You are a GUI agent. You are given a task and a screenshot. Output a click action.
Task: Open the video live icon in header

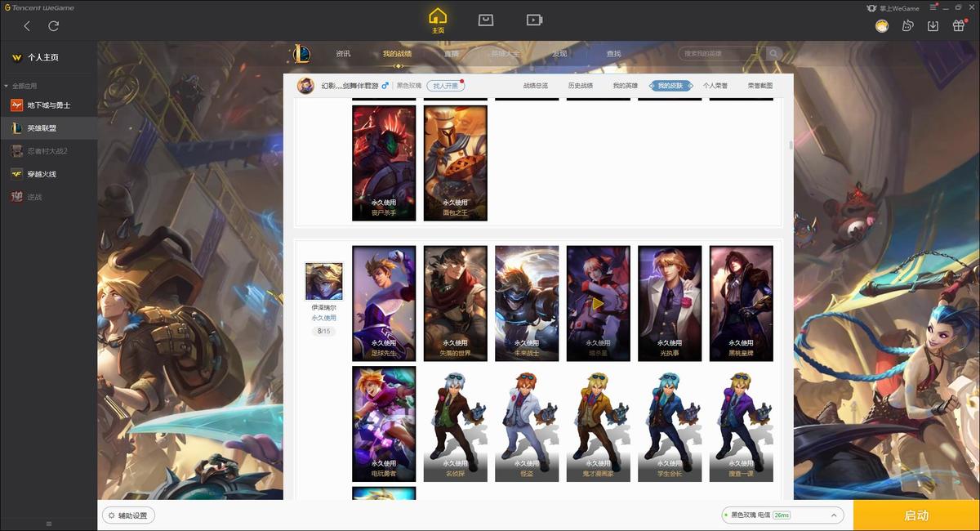[x=534, y=20]
